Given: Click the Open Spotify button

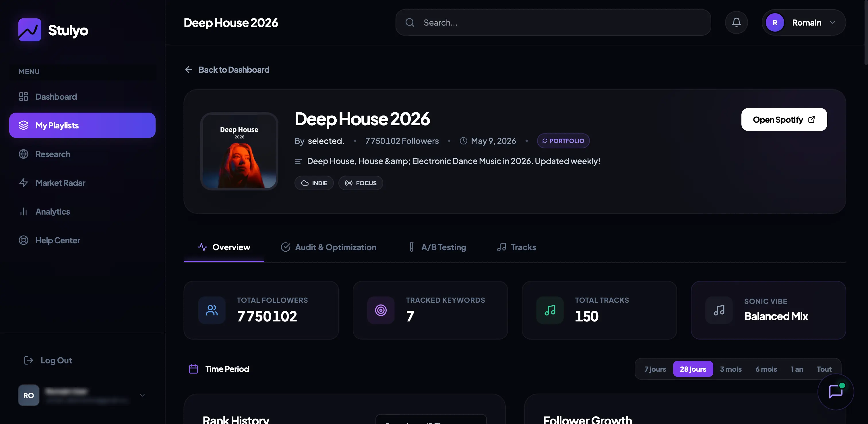Looking at the screenshot, I should point(784,120).
